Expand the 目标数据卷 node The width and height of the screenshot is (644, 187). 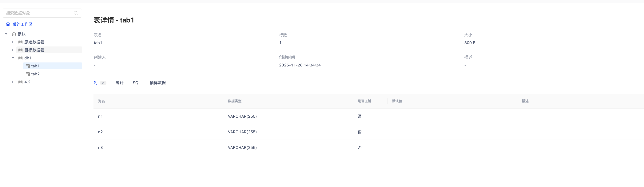coord(13,50)
